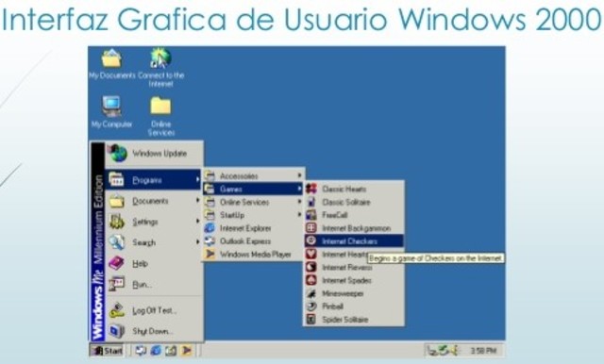
Task: Click 'Windows Media Player' menu text
Action: (x=256, y=255)
